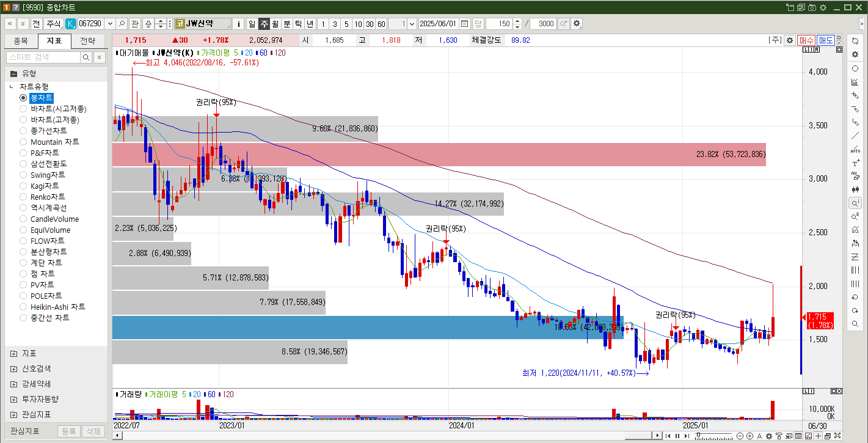Image resolution: width=868 pixels, height=443 pixels.
Task: Open bottom toolbar gear settings icon
Action: (769, 436)
